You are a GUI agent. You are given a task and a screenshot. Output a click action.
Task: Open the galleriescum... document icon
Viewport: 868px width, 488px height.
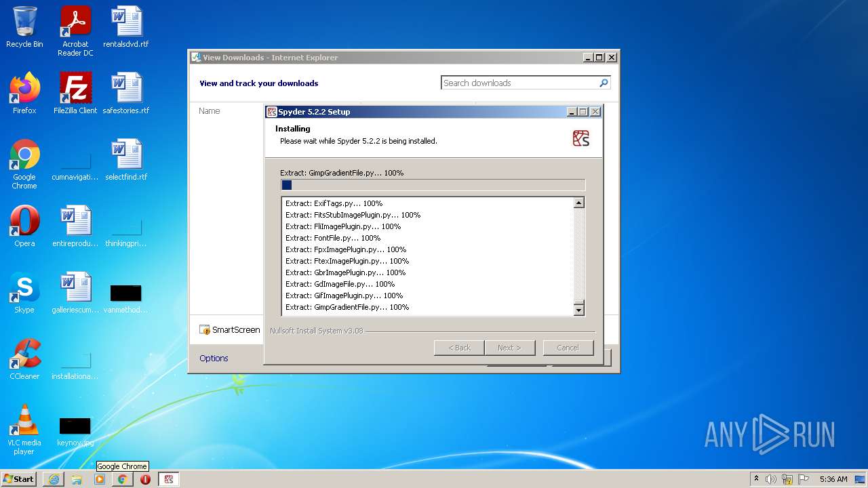[75, 293]
